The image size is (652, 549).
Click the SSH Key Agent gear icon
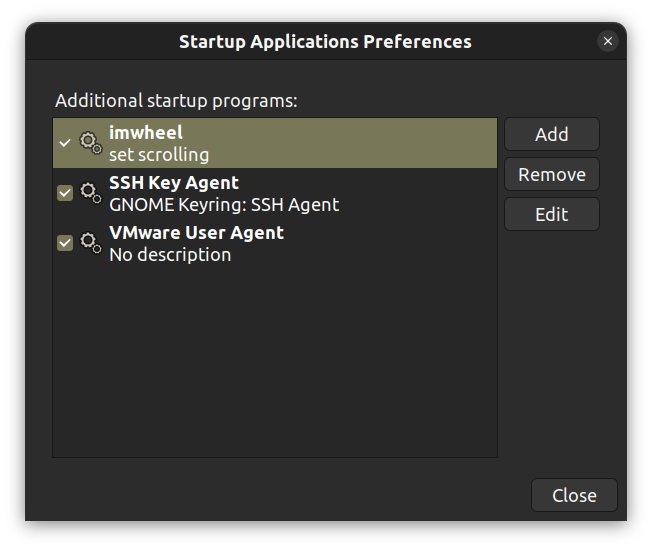tap(91, 193)
